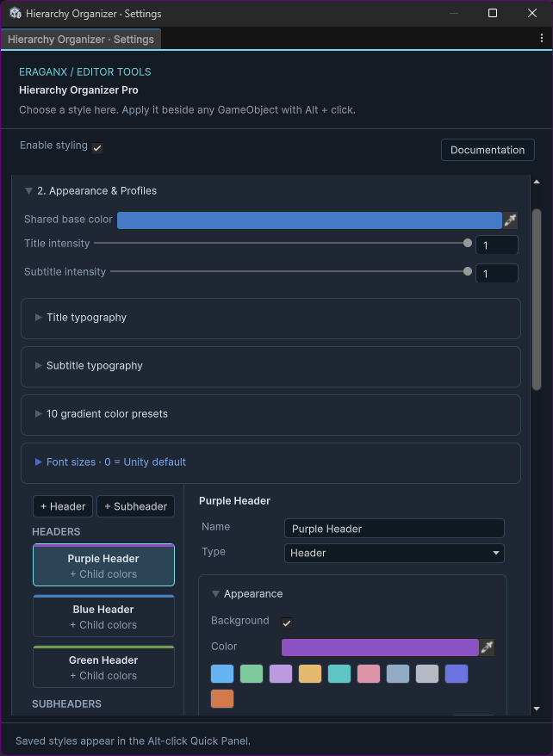Click the Shared base color eyedropper icon
This screenshot has width=553, height=756.
click(510, 220)
